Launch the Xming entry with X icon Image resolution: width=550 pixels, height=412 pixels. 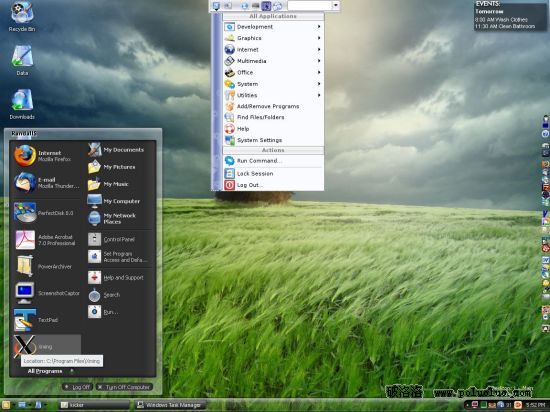46,346
